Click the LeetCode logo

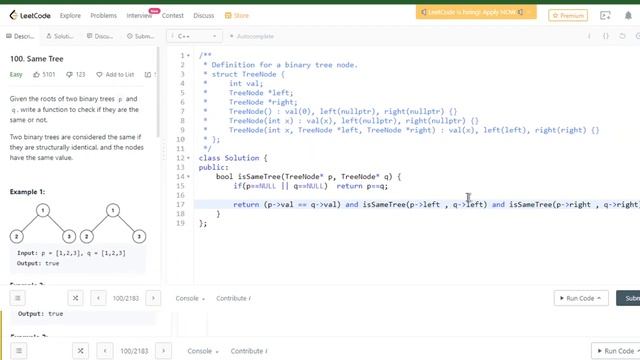point(30,16)
